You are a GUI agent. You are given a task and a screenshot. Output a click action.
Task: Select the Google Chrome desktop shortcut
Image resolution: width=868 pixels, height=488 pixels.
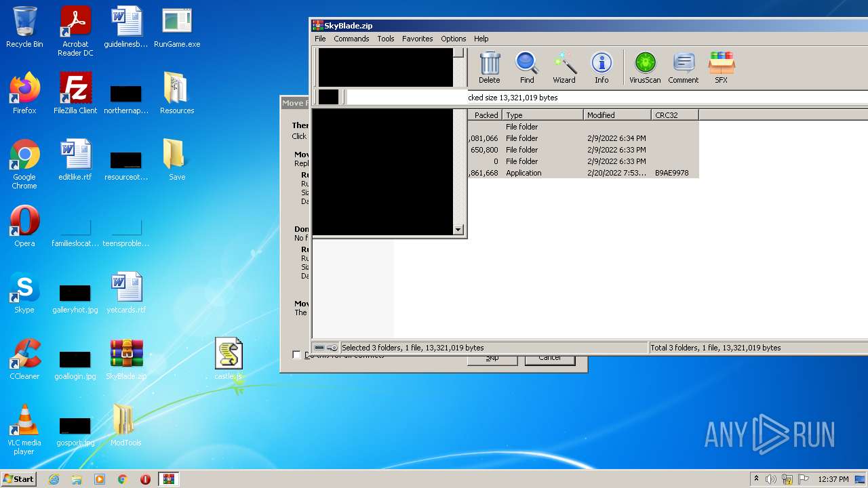click(24, 165)
